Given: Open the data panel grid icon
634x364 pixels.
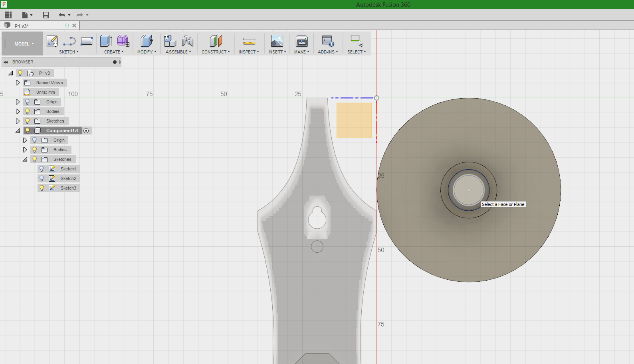Looking at the screenshot, I should (8, 15).
